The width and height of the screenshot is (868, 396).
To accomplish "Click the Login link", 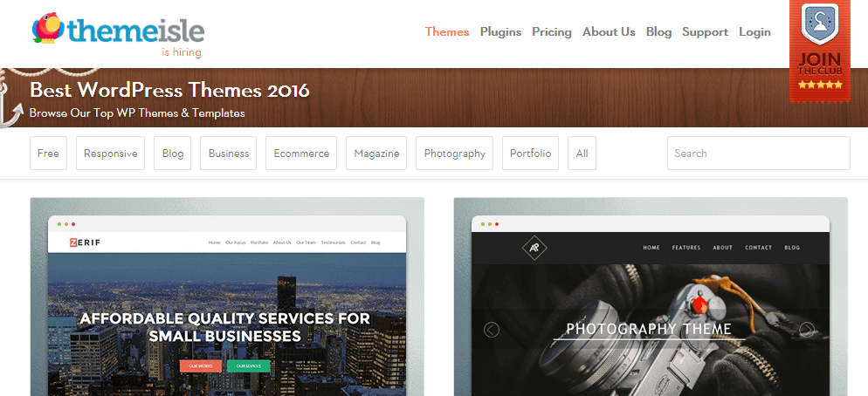I will pyautogui.click(x=755, y=32).
